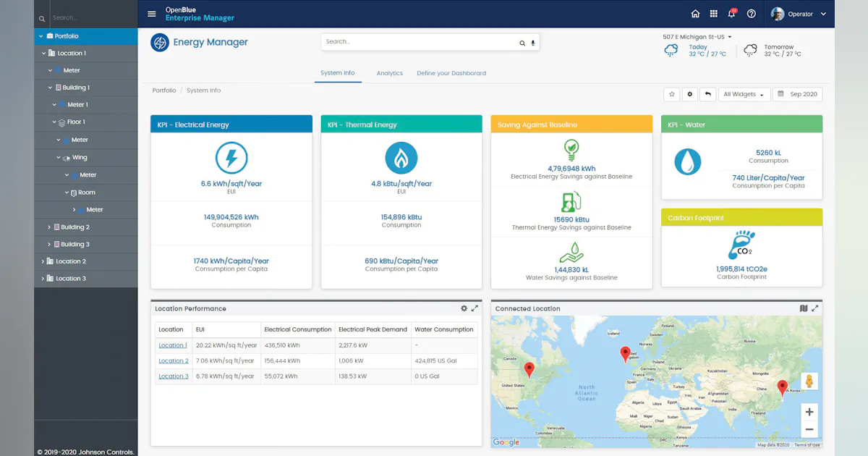Go to home via house icon

tap(695, 14)
